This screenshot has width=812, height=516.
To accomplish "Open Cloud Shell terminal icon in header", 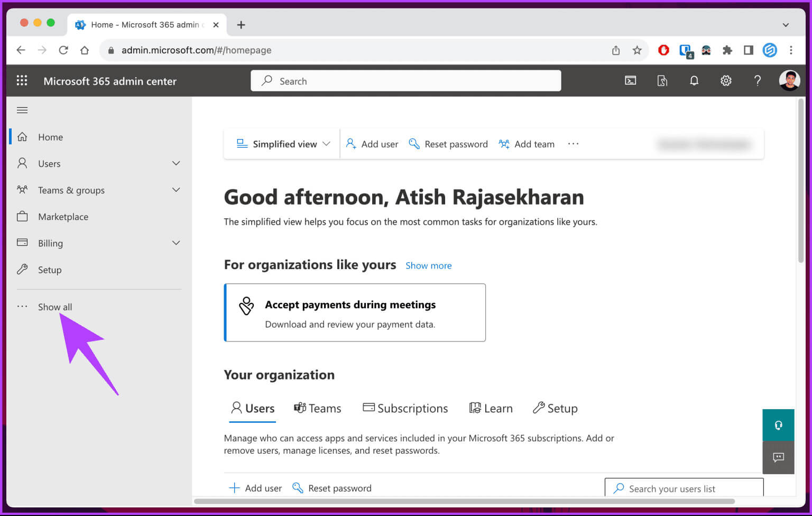I will pos(631,80).
